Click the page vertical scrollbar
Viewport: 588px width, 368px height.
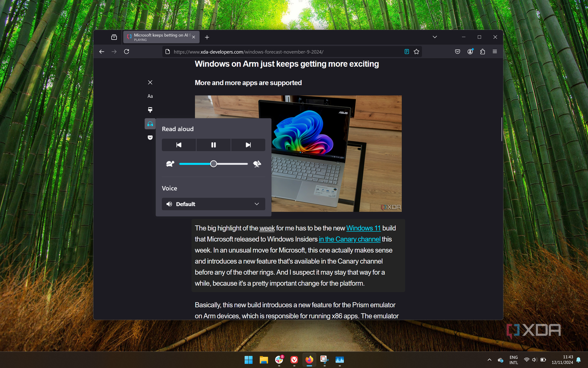click(502, 129)
